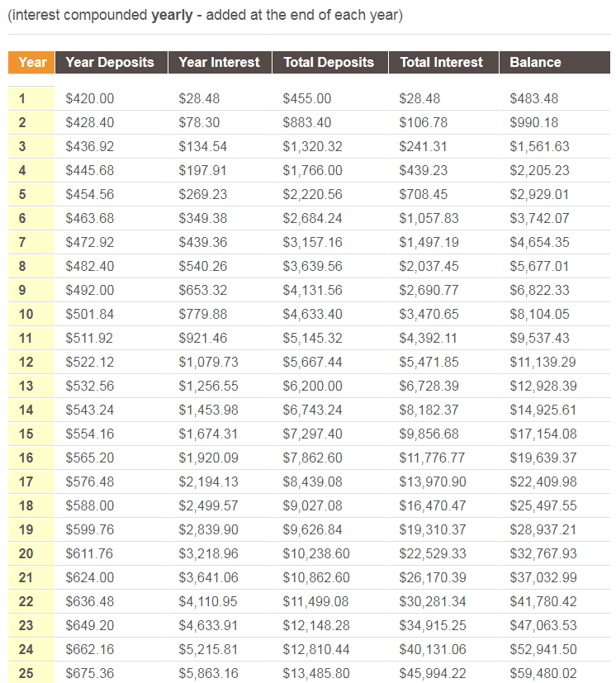Click the $1,079.73 year interest cell
The width and height of the screenshot is (616, 683).
pyautogui.click(x=207, y=362)
